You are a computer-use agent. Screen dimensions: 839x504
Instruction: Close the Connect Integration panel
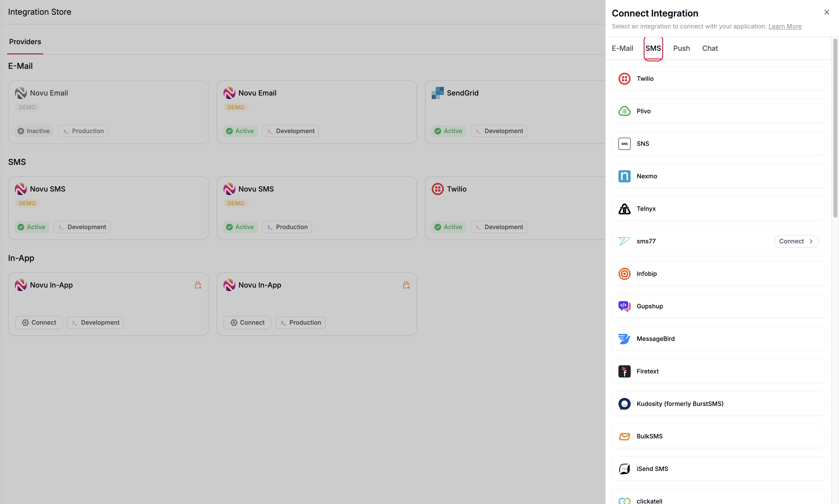(x=827, y=12)
